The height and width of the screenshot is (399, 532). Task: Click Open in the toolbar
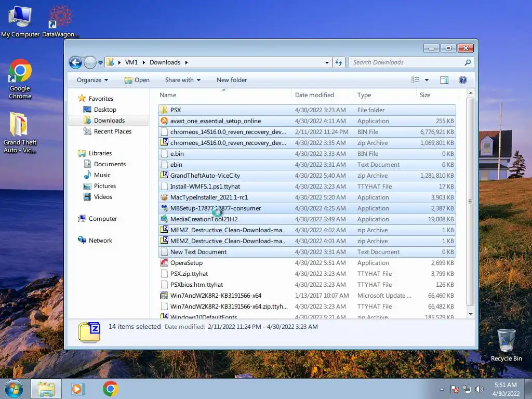137,80
